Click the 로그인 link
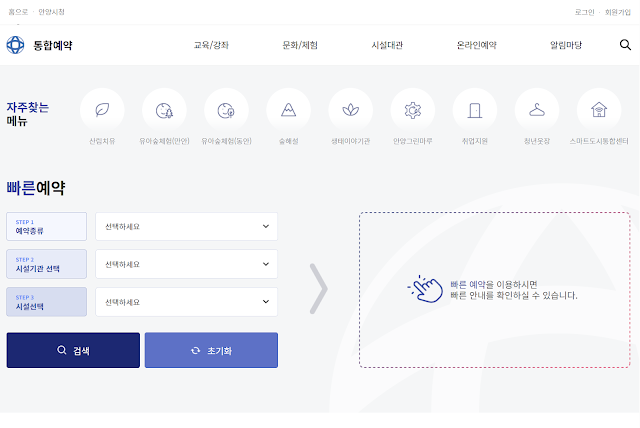This screenshot has height=428, width=640. [584, 12]
